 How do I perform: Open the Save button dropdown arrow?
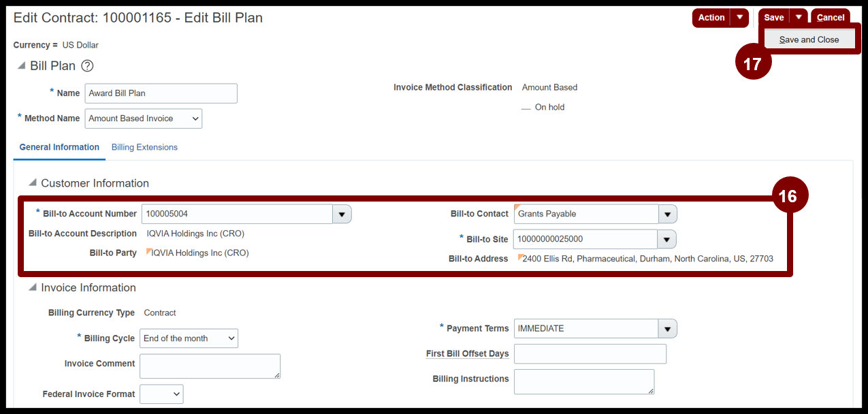pos(799,18)
